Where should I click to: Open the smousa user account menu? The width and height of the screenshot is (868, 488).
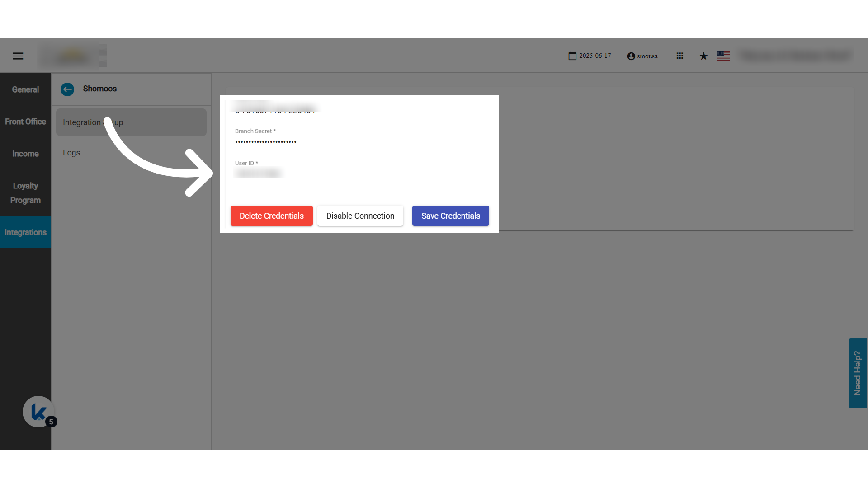(x=642, y=56)
